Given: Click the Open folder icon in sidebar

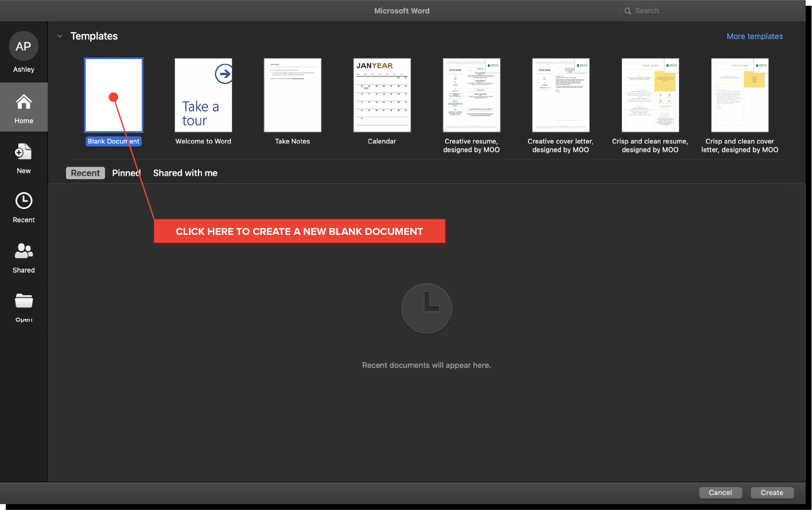Looking at the screenshot, I should pos(24,300).
